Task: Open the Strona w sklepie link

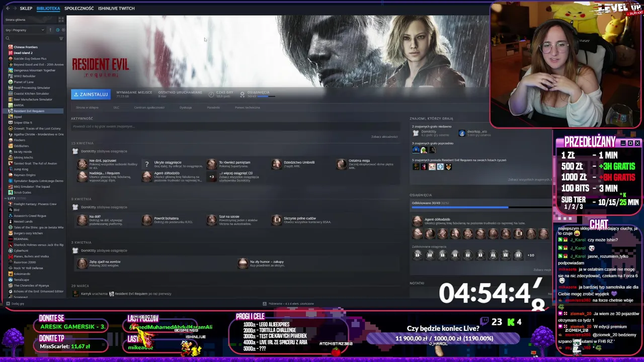Action: coord(87,107)
